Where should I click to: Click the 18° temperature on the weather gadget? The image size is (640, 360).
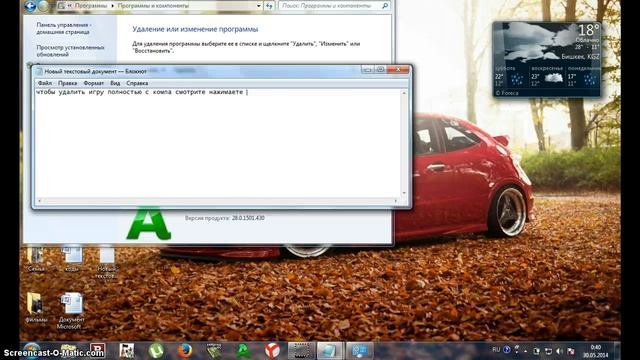click(588, 30)
